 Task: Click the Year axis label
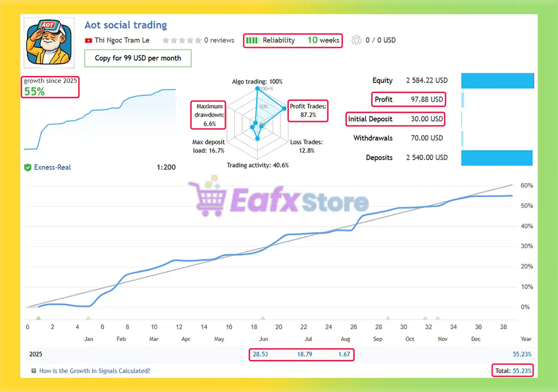point(526,339)
